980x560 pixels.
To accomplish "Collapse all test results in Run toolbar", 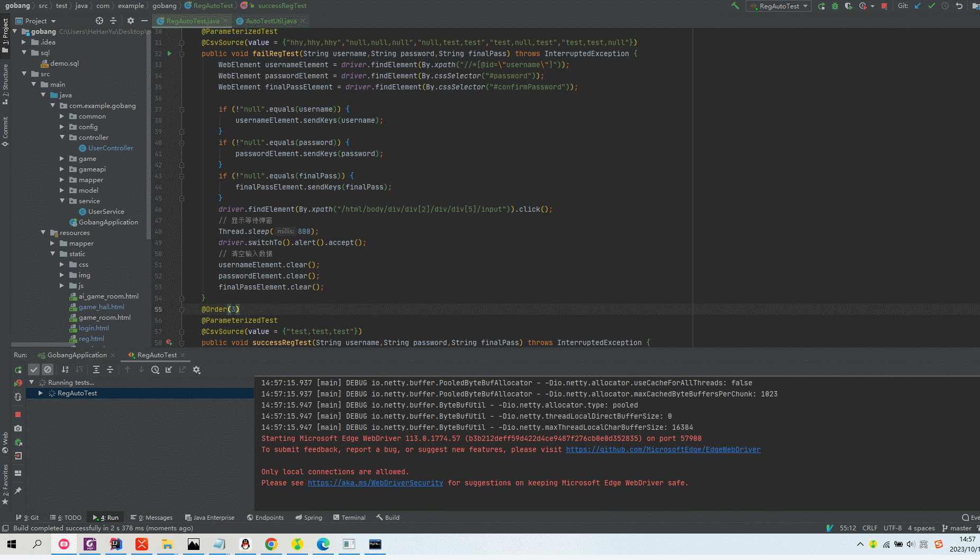I will pyautogui.click(x=110, y=369).
